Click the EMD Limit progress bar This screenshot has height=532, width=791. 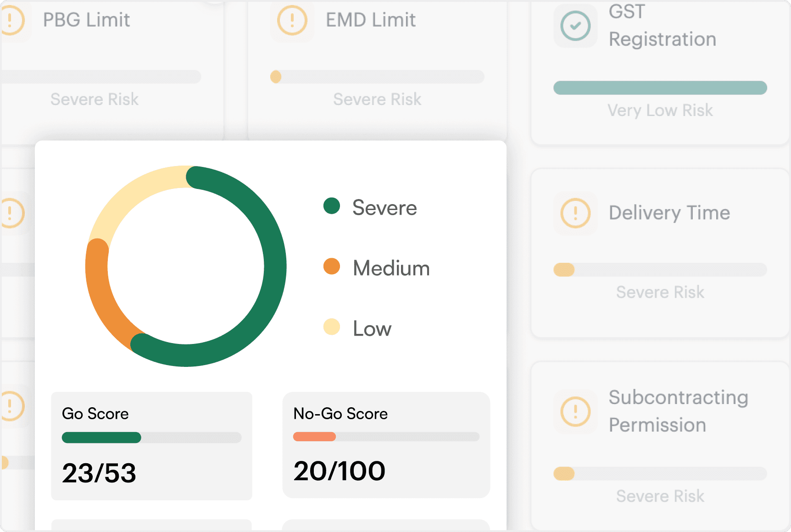tap(377, 76)
